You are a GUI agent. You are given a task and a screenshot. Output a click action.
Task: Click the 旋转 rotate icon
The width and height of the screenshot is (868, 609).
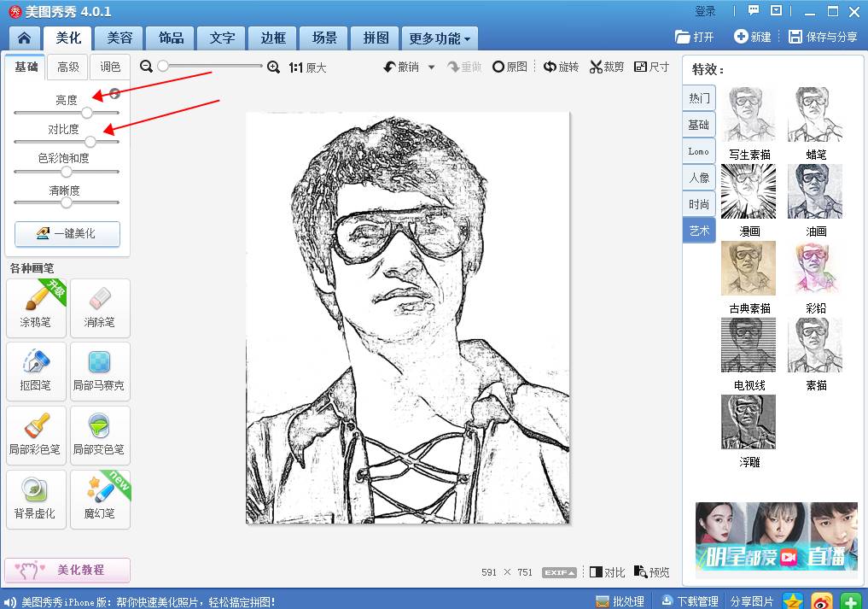coord(551,67)
